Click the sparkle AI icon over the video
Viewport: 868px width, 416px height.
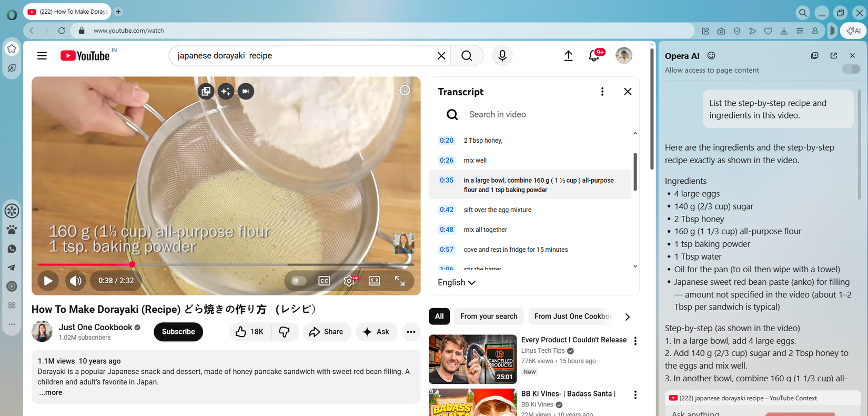[226, 91]
